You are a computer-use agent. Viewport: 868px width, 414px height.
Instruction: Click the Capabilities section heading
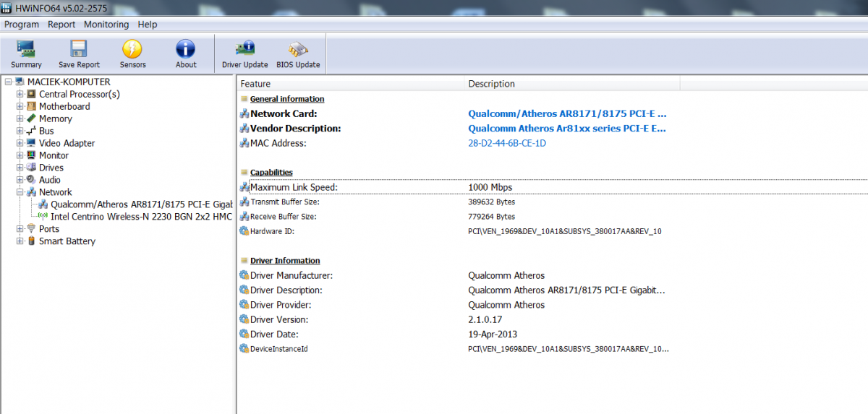pyautogui.click(x=271, y=173)
